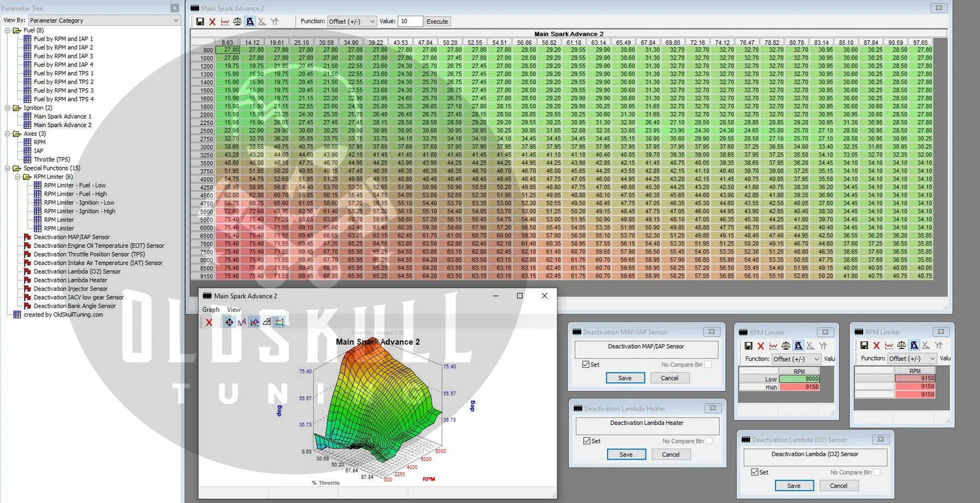
Task: Open the View menu in graph window
Action: 233,310
